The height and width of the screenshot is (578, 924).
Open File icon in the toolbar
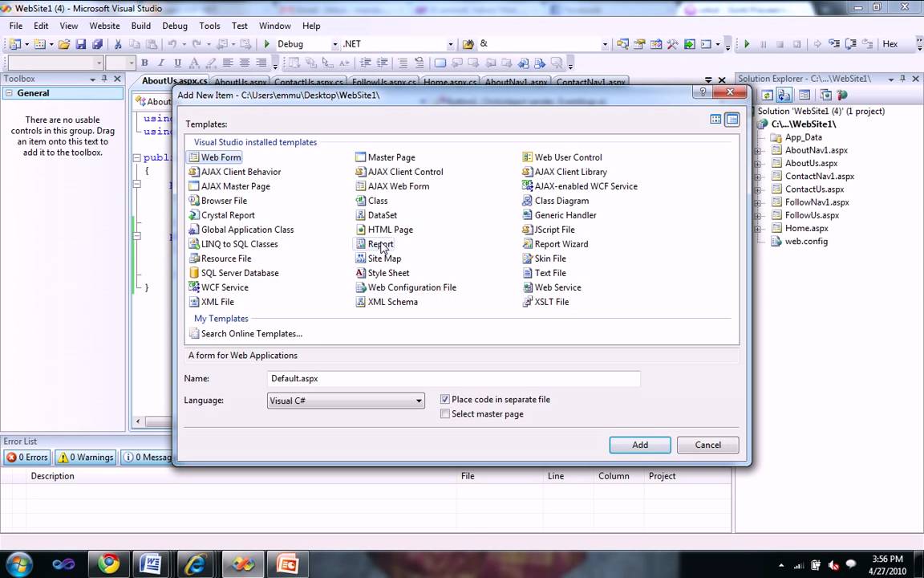coord(64,44)
